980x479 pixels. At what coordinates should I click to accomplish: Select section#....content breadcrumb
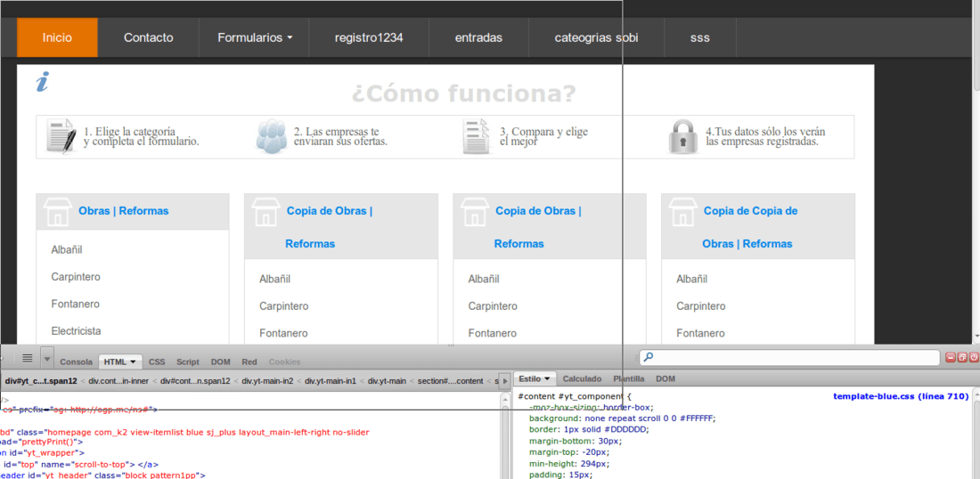[451, 380]
